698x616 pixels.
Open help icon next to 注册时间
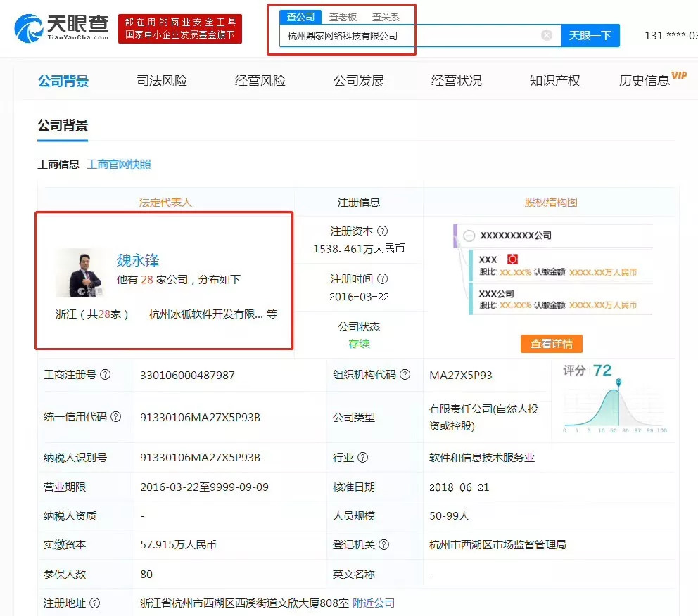(x=382, y=279)
